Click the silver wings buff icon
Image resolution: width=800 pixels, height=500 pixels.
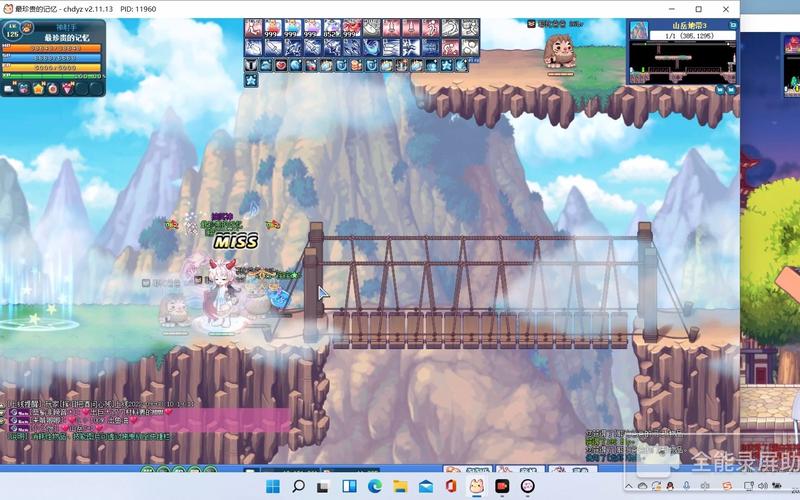251,65
